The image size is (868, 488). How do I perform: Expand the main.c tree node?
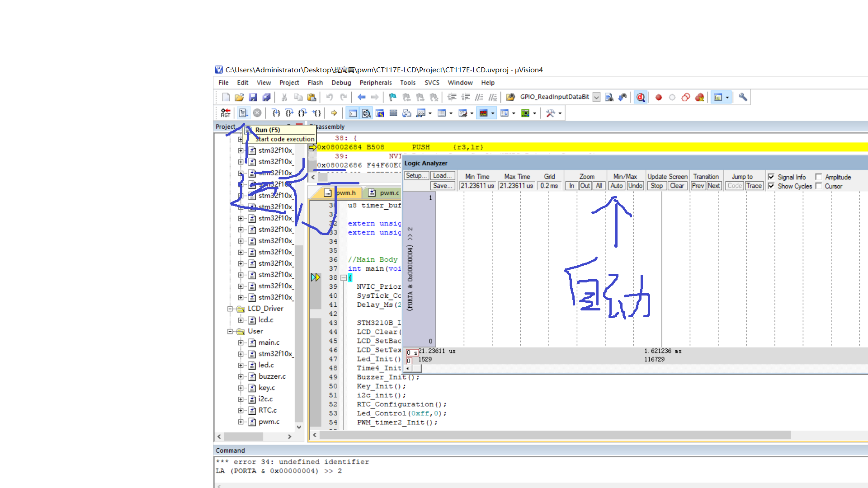(x=241, y=343)
